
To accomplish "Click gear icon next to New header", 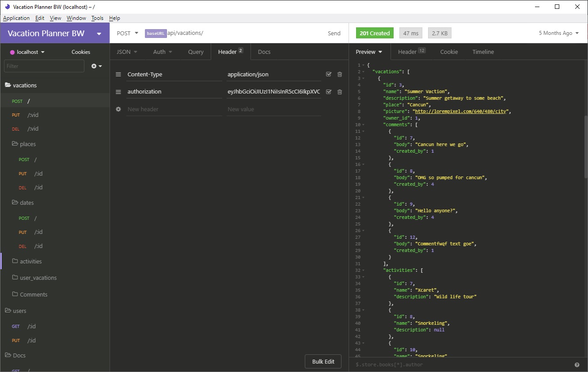I will (x=118, y=109).
